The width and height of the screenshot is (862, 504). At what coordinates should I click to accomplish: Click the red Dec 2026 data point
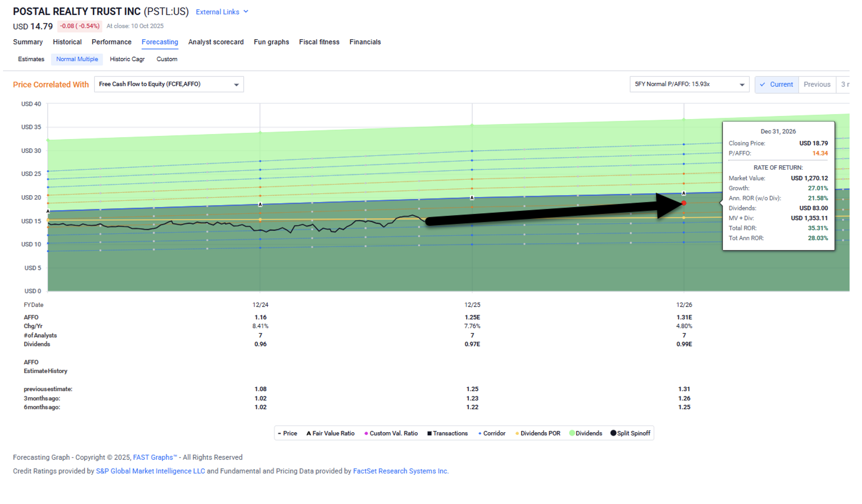(684, 203)
